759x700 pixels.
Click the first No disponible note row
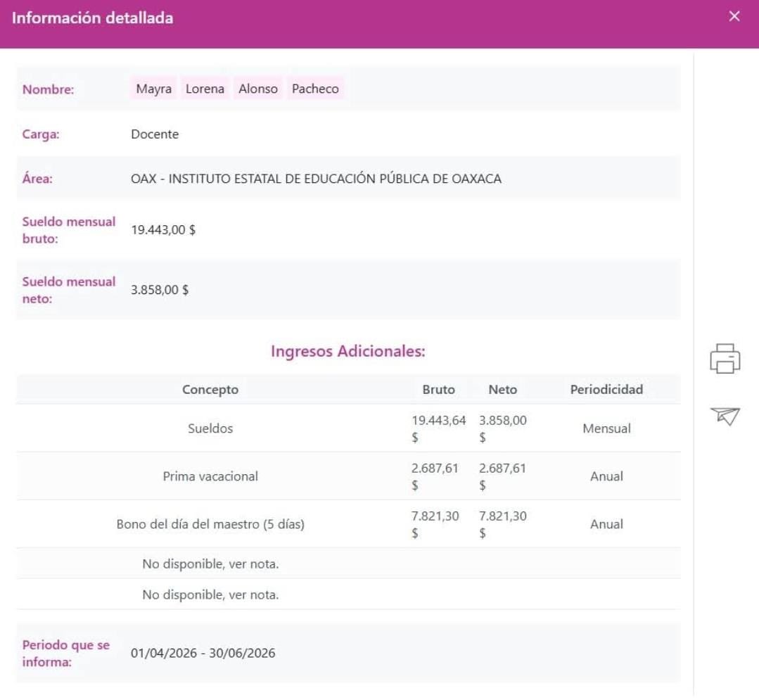point(348,564)
